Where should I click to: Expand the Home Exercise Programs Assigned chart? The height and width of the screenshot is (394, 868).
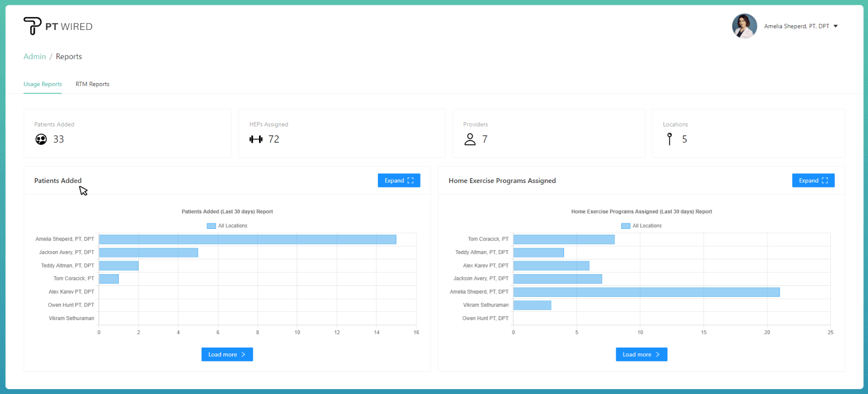click(813, 181)
